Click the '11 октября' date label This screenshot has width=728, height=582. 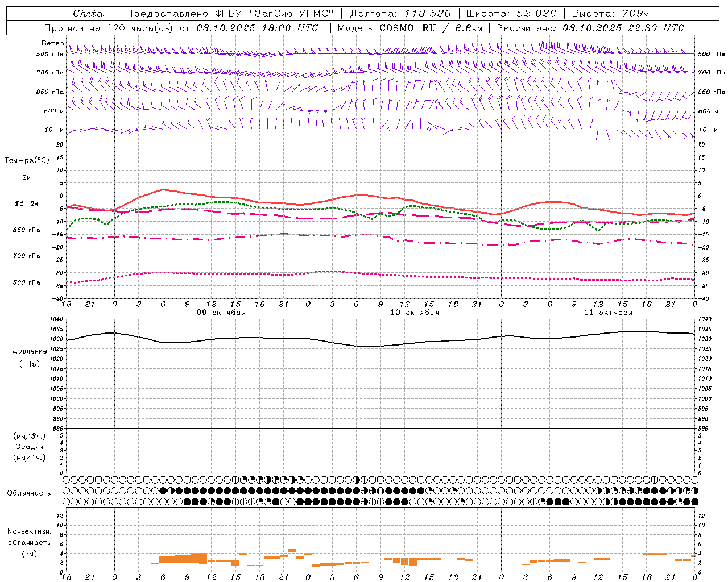pos(608,313)
